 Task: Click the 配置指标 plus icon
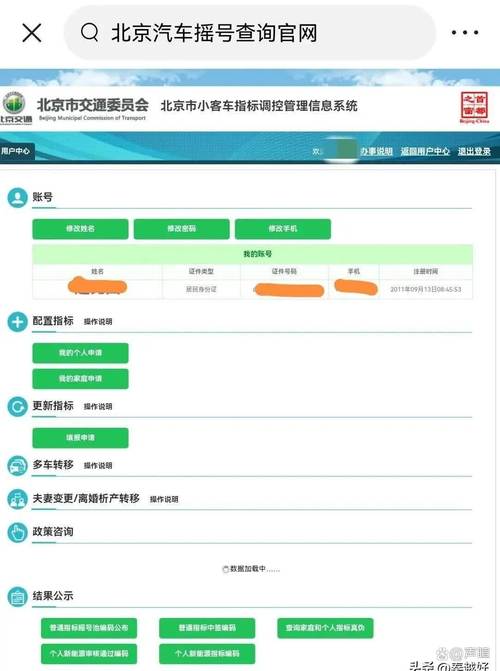pyautogui.click(x=18, y=322)
